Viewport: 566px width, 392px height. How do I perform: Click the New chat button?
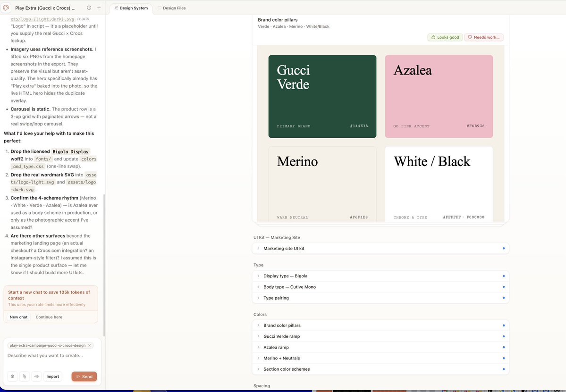[18, 317]
